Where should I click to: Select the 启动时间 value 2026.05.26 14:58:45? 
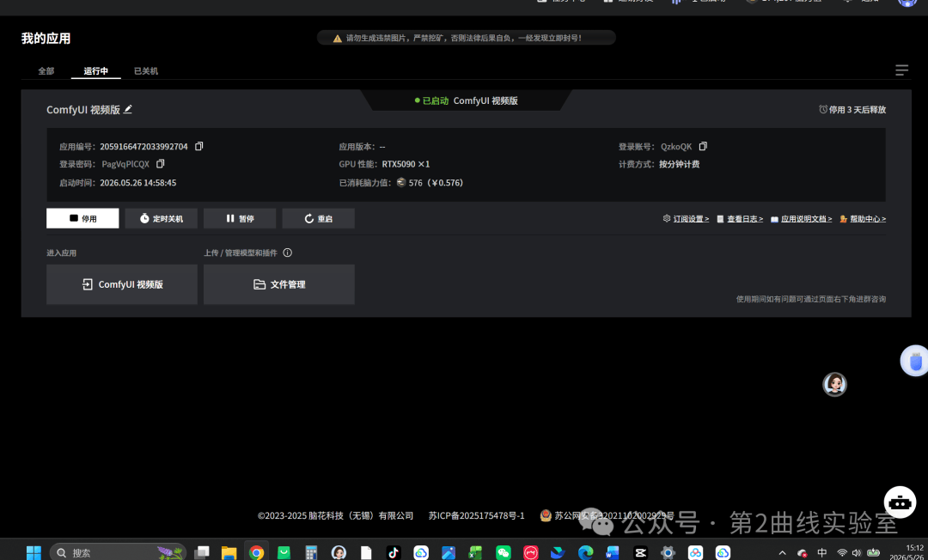coord(137,183)
